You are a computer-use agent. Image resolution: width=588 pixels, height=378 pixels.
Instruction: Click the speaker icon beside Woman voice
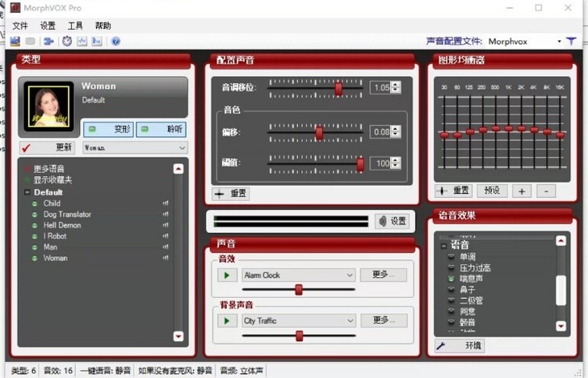pos(166,258)
